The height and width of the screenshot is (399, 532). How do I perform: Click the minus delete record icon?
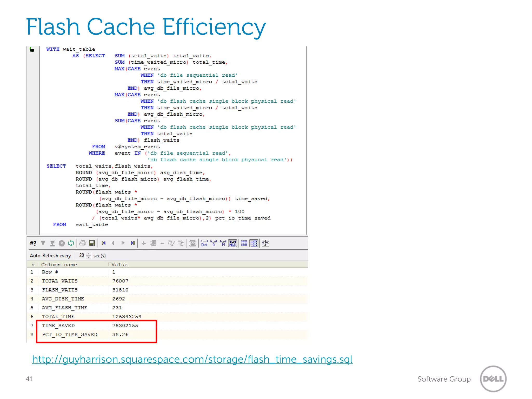(162, 243)
